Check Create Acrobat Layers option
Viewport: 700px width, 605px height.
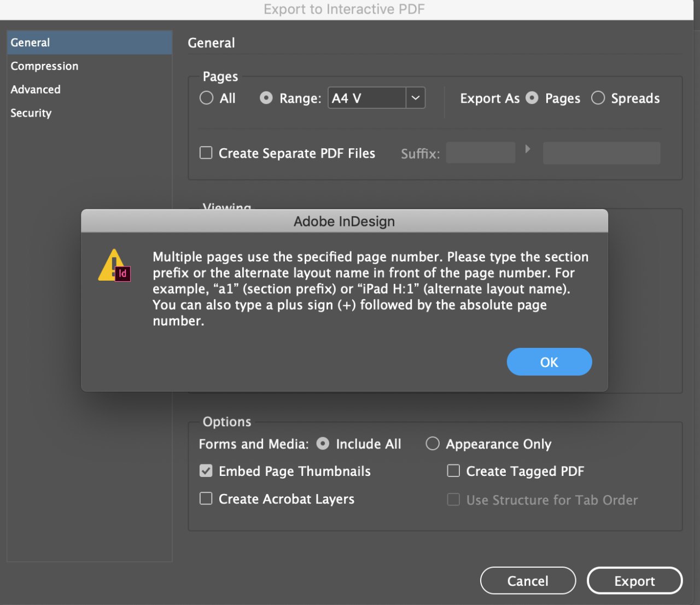[206, 498]
